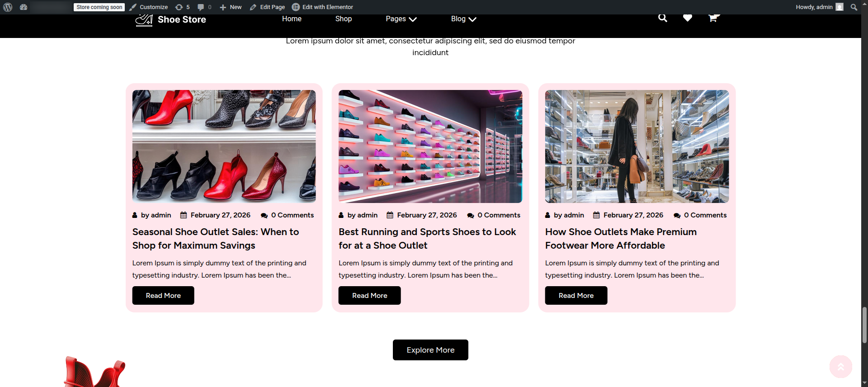This screenshot has width=868, height=387.
Task: Click the Shoe Store logo
Action: pyautogui.click(x=171, y=19)
